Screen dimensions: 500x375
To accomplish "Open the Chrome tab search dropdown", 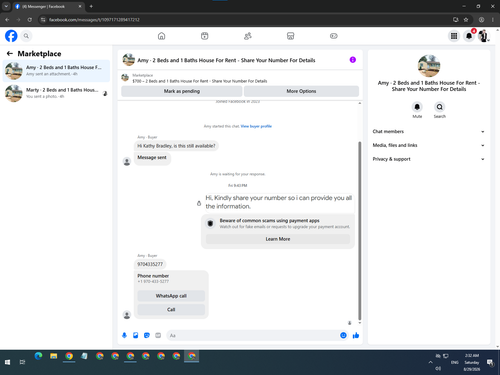I will [x=6, y=6].
